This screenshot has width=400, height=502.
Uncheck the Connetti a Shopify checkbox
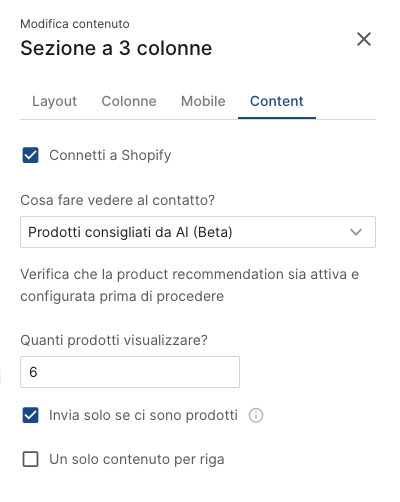coord(30,155)
